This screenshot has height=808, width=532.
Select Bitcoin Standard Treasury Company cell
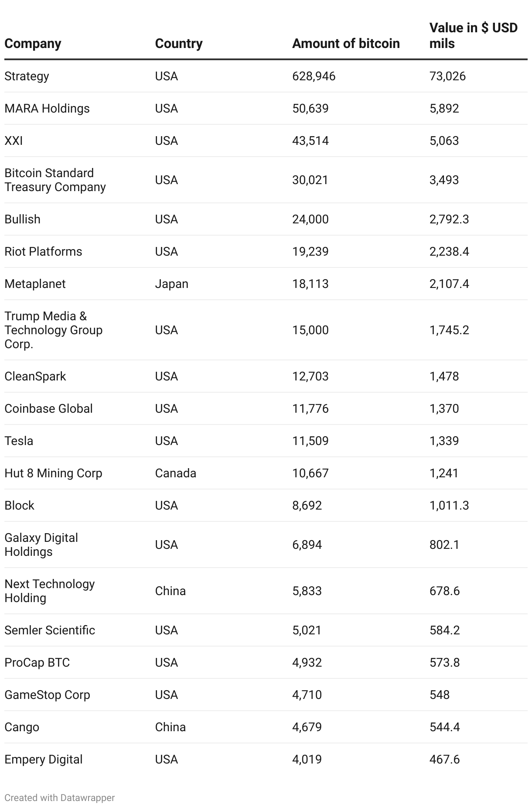[x=55, y=180]
